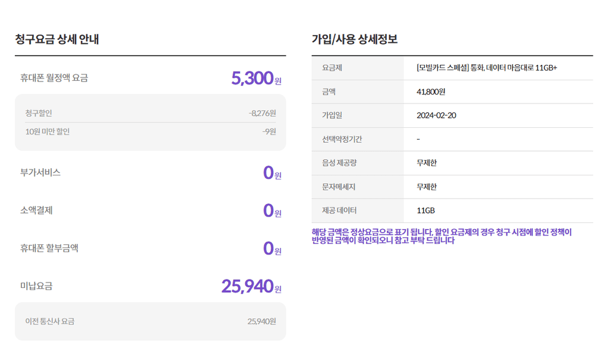Click the 이전 통신사 요금 row label
Viewport: 610px width, 364px height.
pos(49,321)
